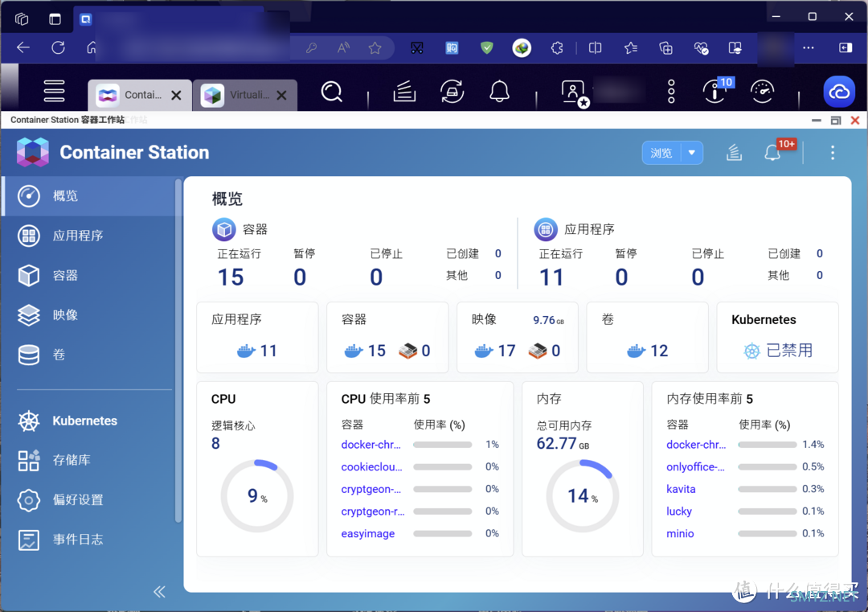Screen dimensions: 868x612
Task: Click the docker-chr... CPU usage bar
Action: point(442,445)
